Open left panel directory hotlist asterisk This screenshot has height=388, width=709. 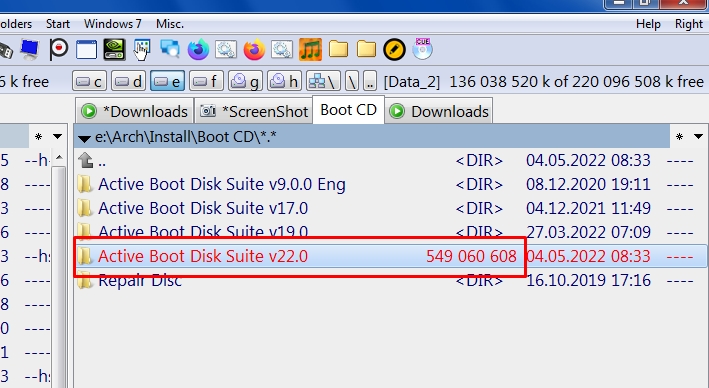point(38,137)
